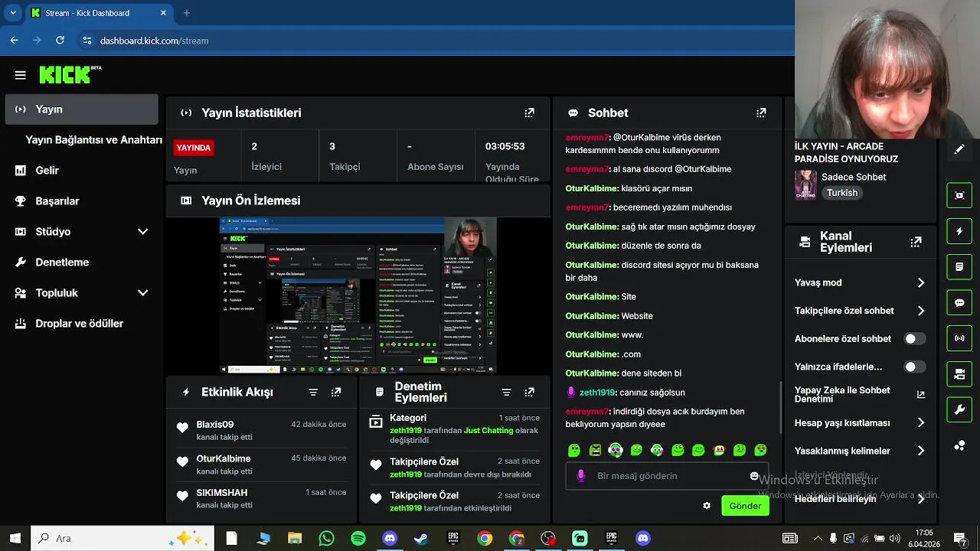Open Yapay Zeka ile Sohbet Denetimi external link
The width and height of the screenshot is (980, 551).
921,395
